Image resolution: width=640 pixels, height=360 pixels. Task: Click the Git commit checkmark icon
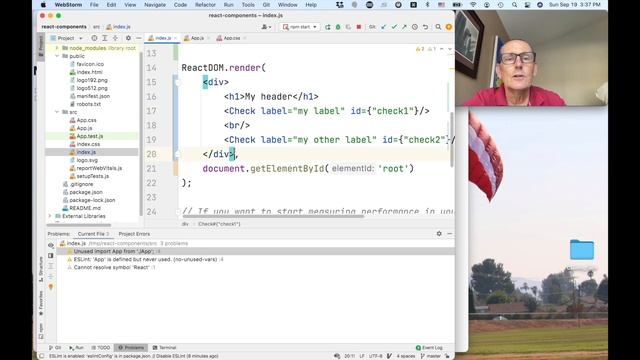point(394,27)
